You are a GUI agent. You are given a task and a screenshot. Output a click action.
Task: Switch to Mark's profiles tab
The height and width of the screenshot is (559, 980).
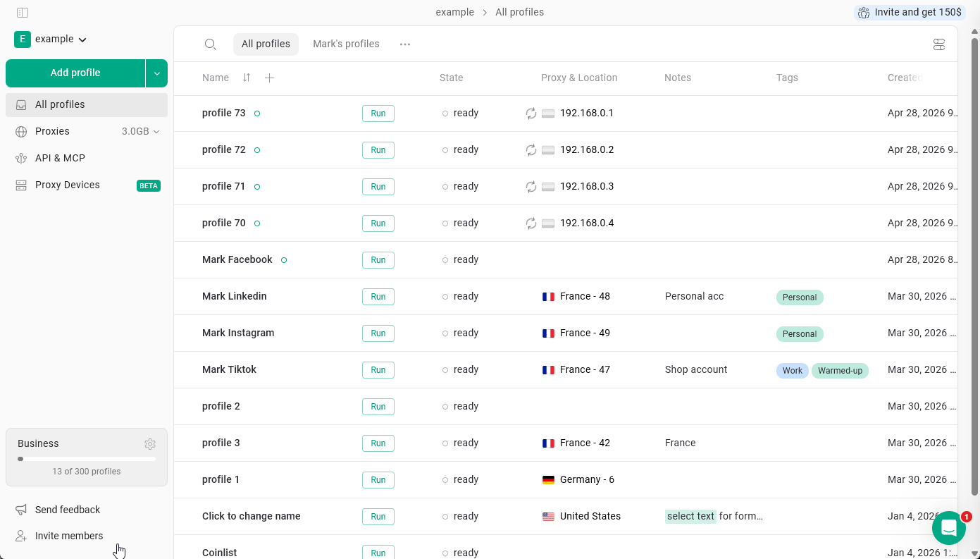[346, 44]
